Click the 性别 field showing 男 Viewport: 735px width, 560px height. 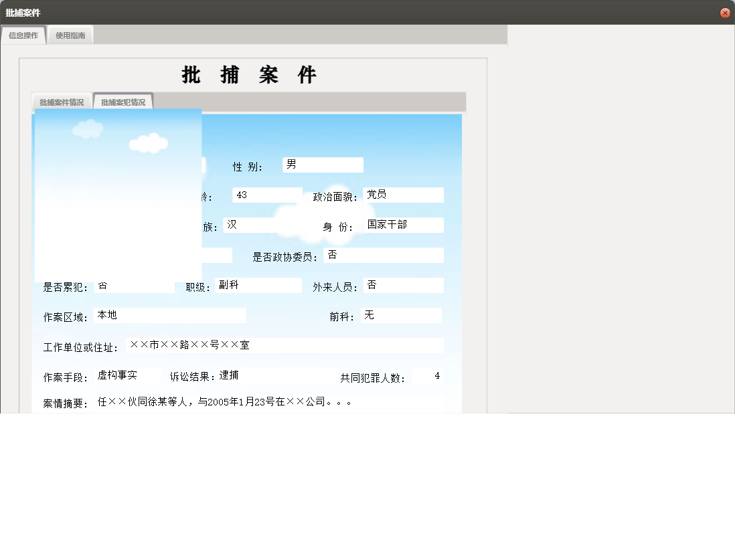(322, 165)
